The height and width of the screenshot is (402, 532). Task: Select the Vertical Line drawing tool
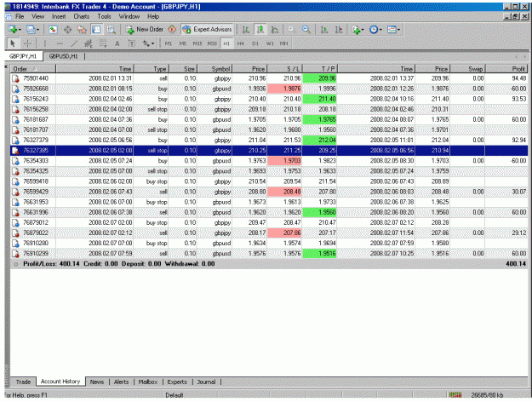(x=45, y=43)
